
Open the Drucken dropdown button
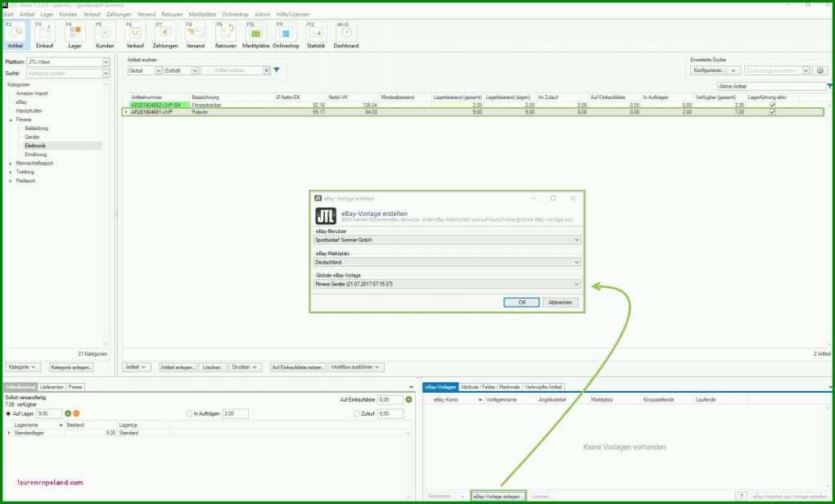tap(245, 367)
